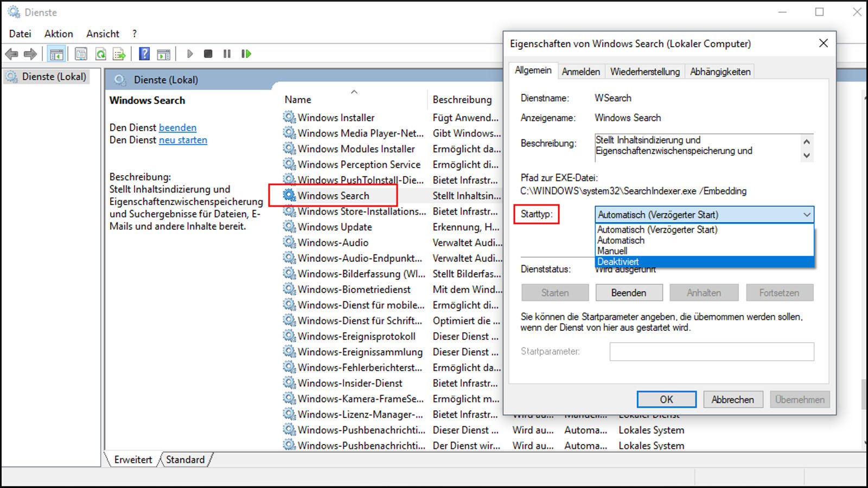This screenshot has height=488, width=868.
Task: Select Windows-Dienst für Schrift... service row
Action: [392, 320]
